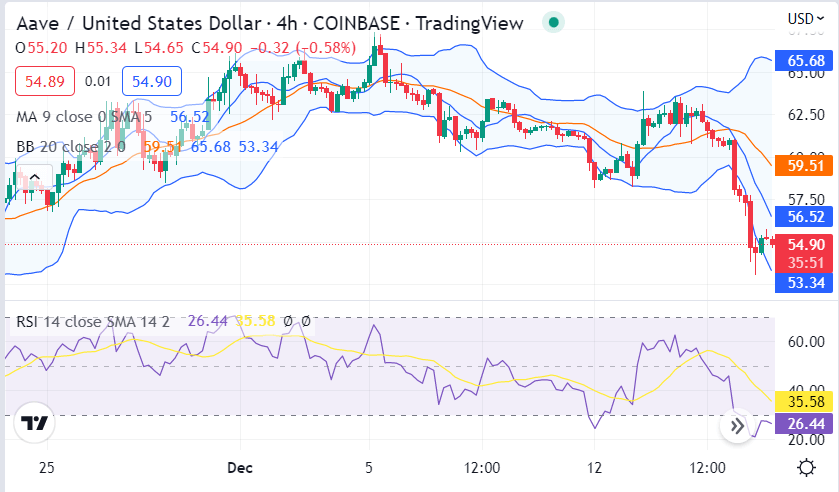This screenshot has height=492, width=839.
Task: Click the TradingView logo icon
Action: 34,423
